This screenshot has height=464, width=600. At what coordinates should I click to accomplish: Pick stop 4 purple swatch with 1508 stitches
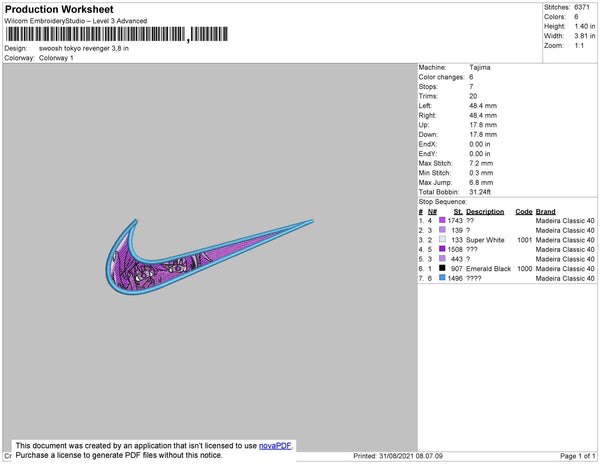(442, 249)
